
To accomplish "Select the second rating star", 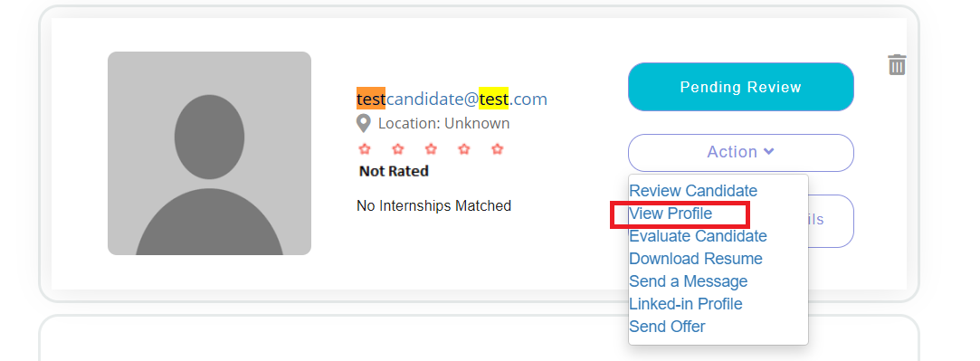I will pos(397,149).
